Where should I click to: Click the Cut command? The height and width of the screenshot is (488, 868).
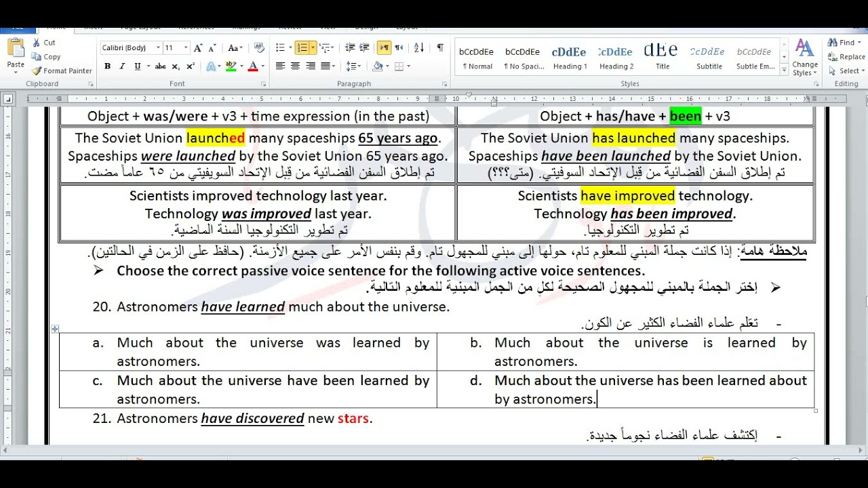(x=45, y=42)
